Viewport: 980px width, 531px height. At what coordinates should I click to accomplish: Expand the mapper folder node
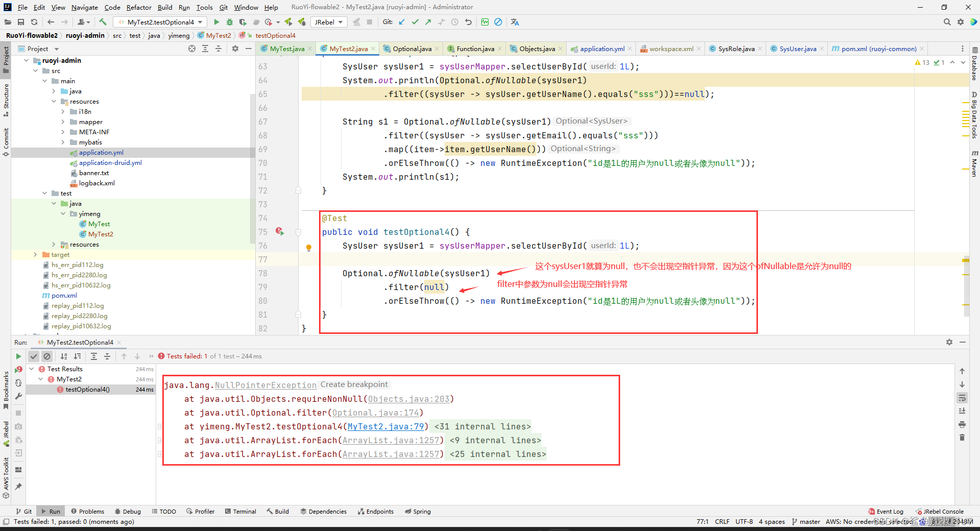coord(63,122)
